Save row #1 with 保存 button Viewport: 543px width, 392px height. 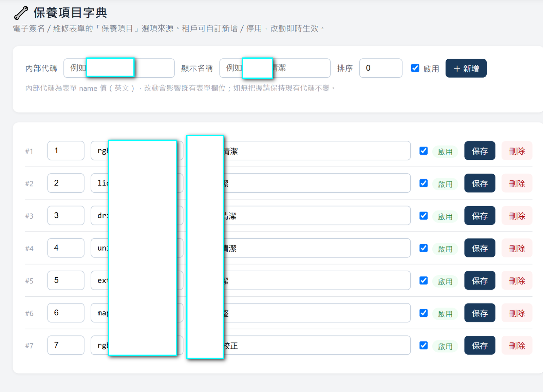coord(480,151)
